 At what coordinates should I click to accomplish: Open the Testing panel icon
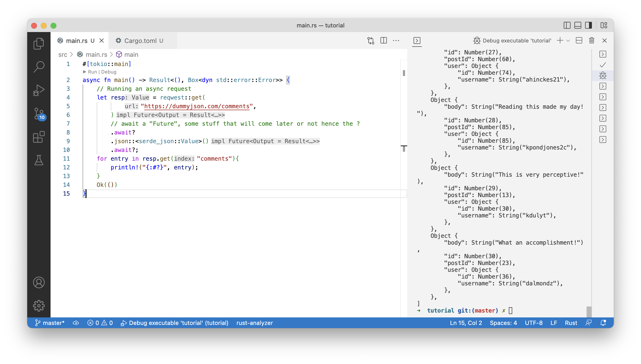coord(39,160)
